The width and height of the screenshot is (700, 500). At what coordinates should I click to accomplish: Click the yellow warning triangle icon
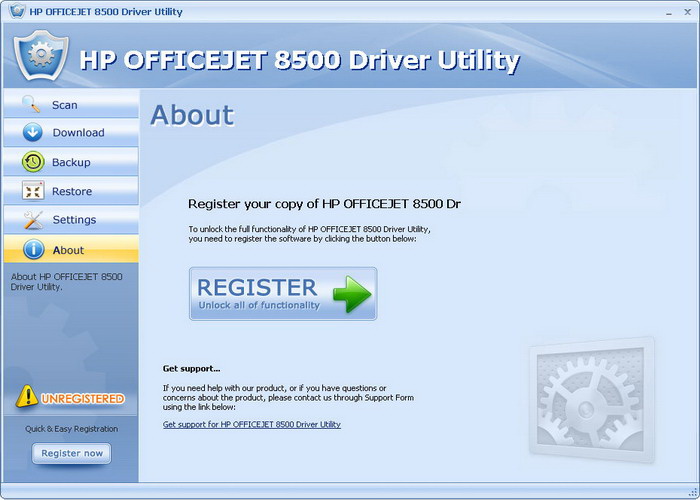(x=27, y=396)
